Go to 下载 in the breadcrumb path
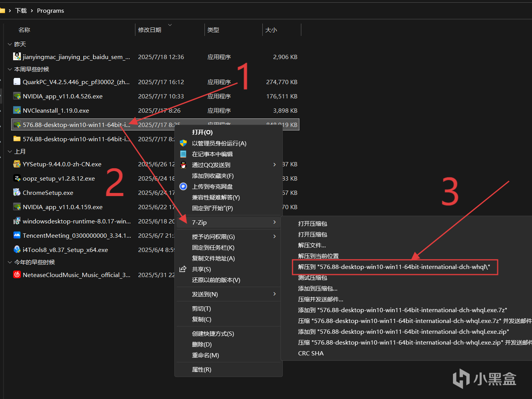The image size is (532, 399). [21, 11]
